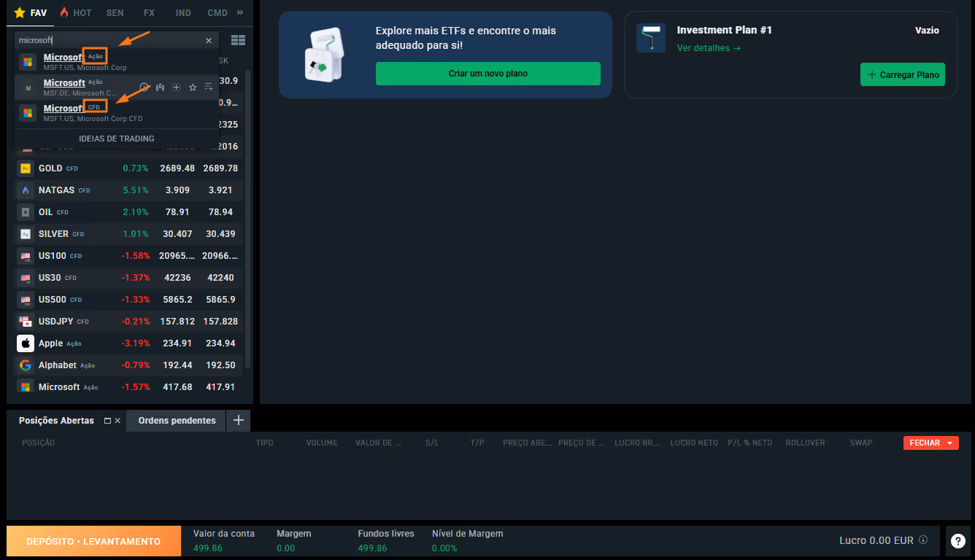Screen dimensions: 975x560
Task: Select the Ordens pendentes tab
Action: pos(177,421)
